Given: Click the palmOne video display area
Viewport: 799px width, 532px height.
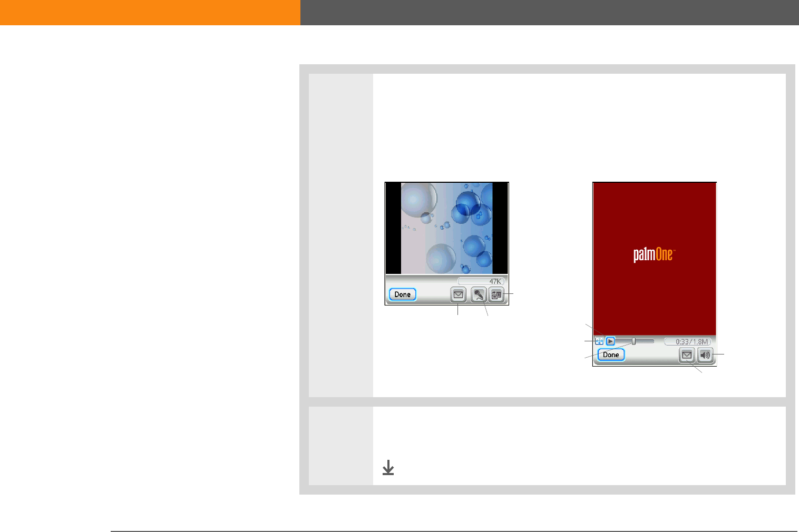Looking at the screenshot, I should pos(655,259).
